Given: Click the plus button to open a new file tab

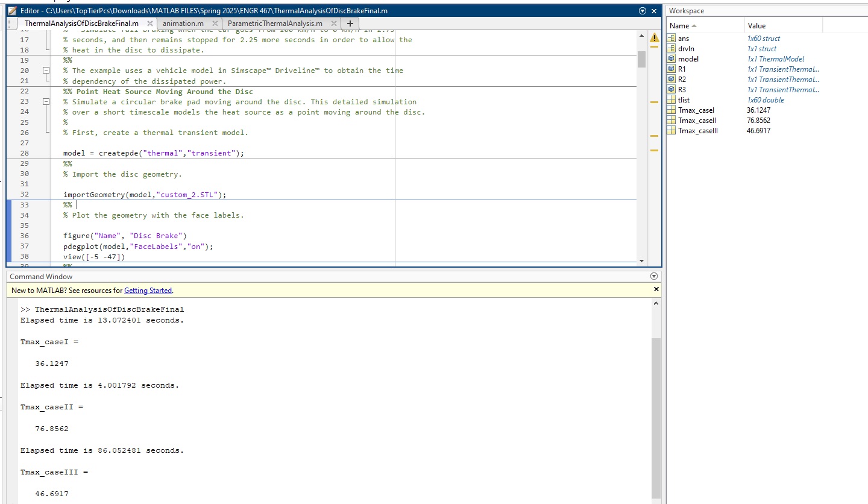Looking at the screenshot, I should pos(350,23).
